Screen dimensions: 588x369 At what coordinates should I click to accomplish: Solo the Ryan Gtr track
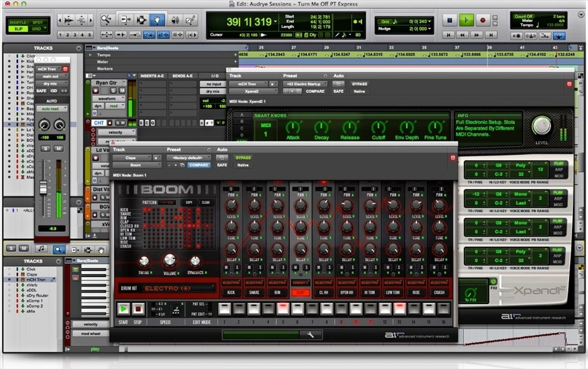tap(115, 91)
